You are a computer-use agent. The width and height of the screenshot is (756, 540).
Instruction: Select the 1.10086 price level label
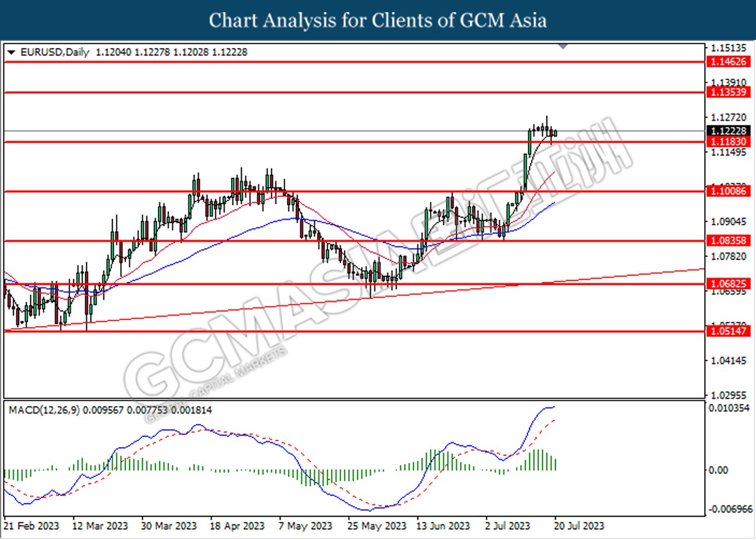(x=728, y=191)
